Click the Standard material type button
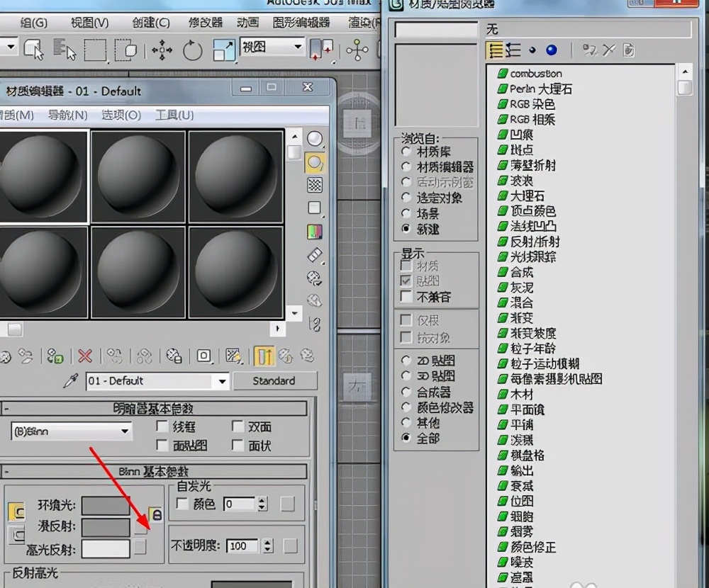Image resolution: width=709 pixels, height=588 pixels. [275, 381]
